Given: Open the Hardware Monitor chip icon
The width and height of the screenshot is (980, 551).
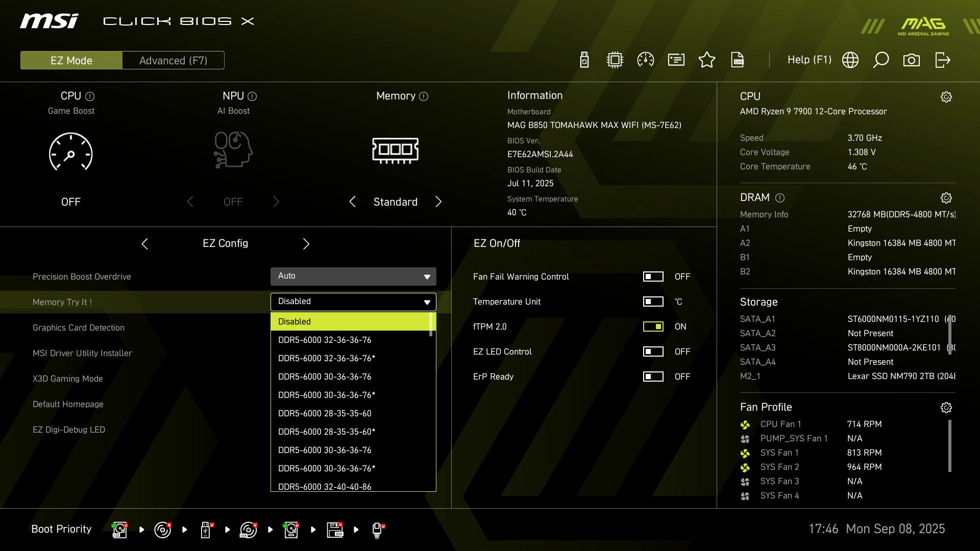Looking at the screenshot, I should tap(614, 60).
